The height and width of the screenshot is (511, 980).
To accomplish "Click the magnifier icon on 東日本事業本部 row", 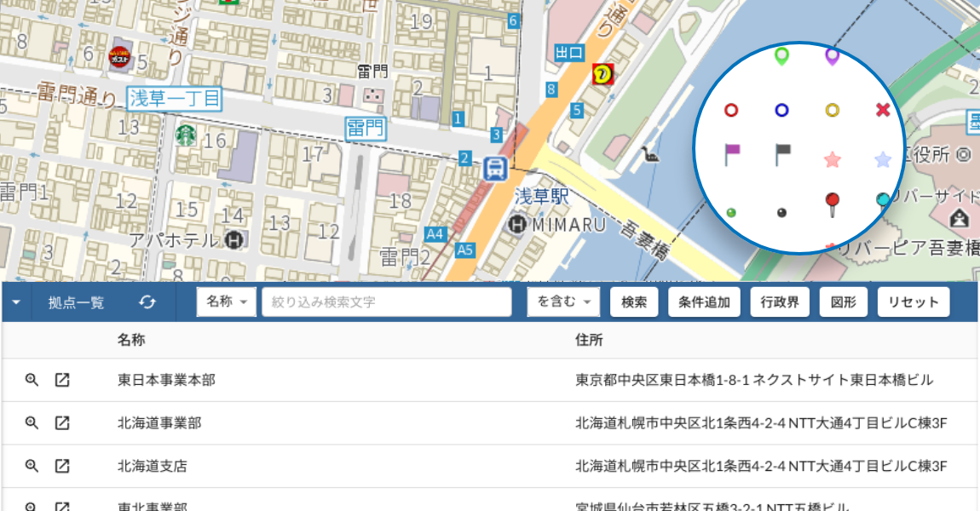I will (x=32, y=380).
